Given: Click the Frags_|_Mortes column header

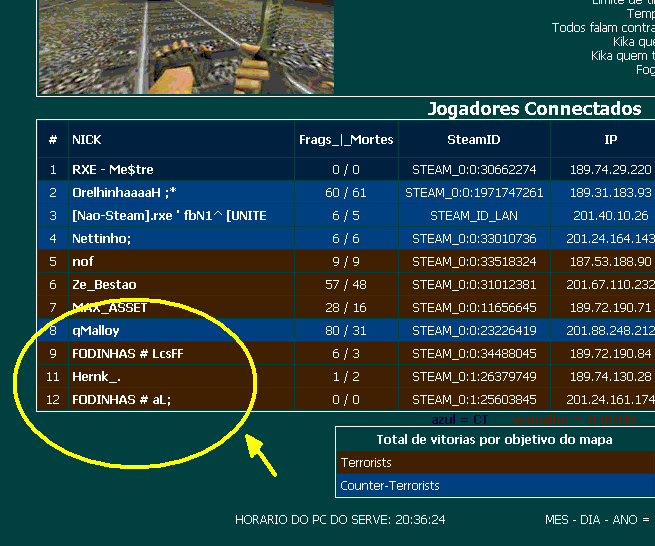Looking at the screenshot, I should coord(346,139).
